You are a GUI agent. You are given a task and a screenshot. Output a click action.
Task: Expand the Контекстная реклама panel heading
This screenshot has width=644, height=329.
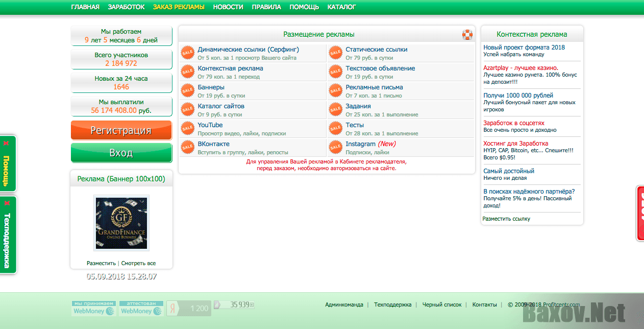tap(532, 33)
